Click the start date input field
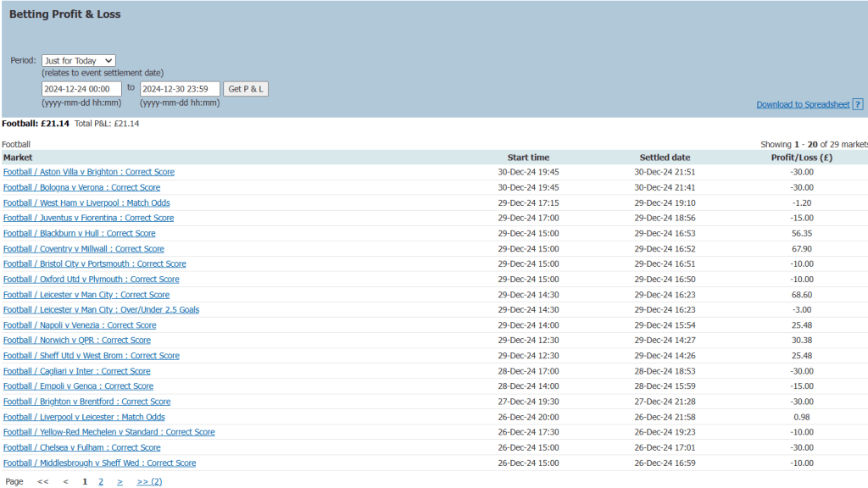Image resolution: width=868 pixels, height=488 pixels. tap(81, 89)
